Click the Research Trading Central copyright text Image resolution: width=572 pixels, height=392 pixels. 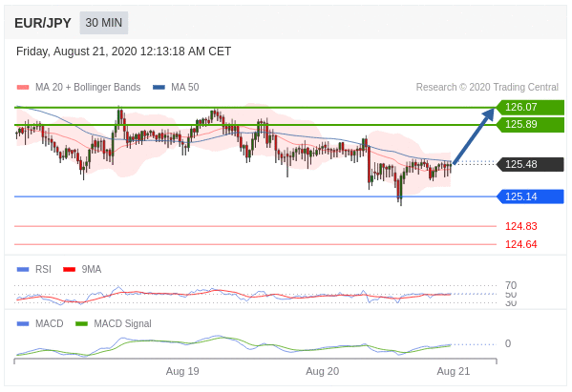[487, 88]
